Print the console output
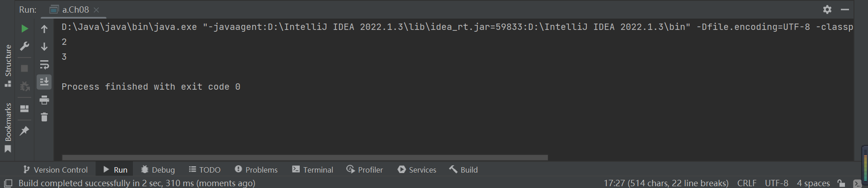The image size is (868, 188). click(x=44, y=100)
